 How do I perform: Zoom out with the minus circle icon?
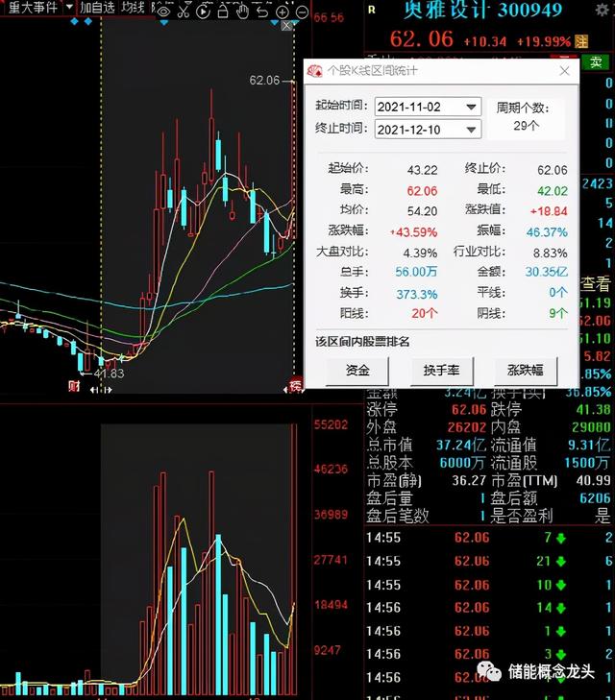(303, 12)
